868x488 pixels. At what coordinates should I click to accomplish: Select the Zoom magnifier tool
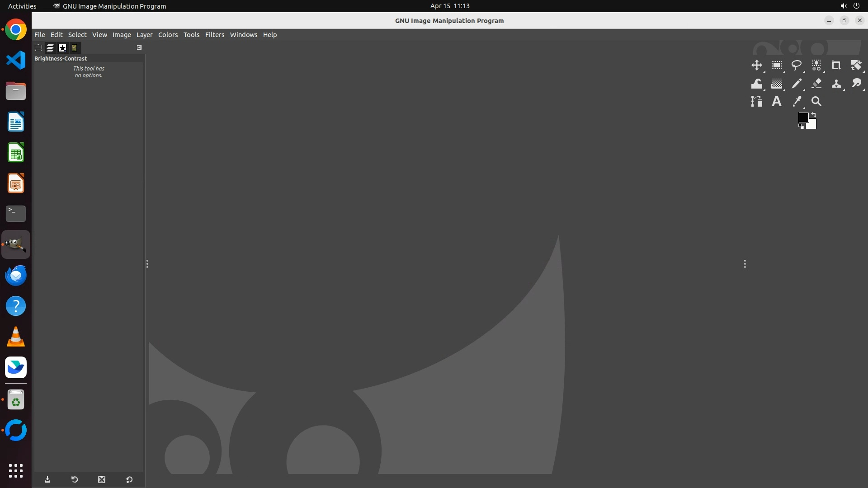click(x=816, y=102)
